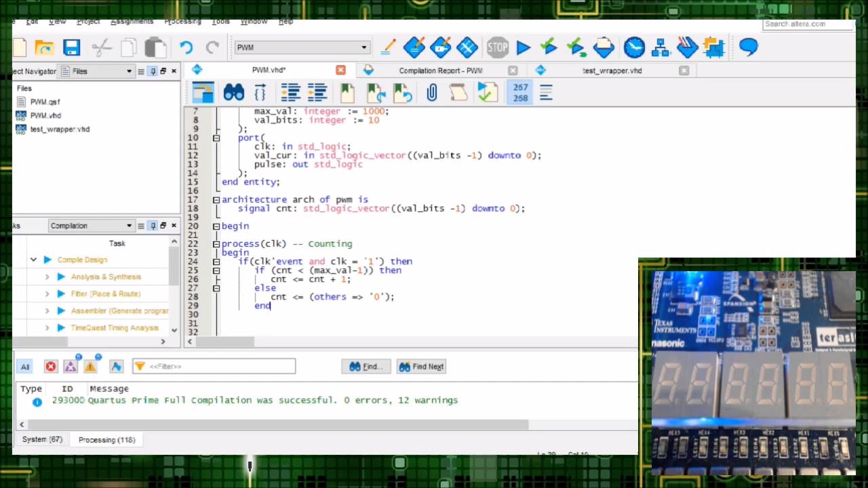Viewport: 868px width, 488px height.
Task: Click the matching braces icon in editor toolbar
Action: (x=260, y=92)
